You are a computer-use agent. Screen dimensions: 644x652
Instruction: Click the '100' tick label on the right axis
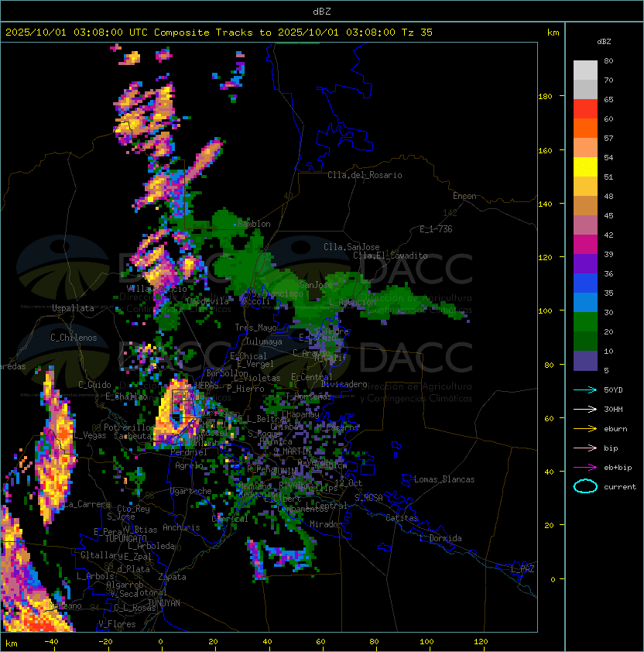coord(545,311)
